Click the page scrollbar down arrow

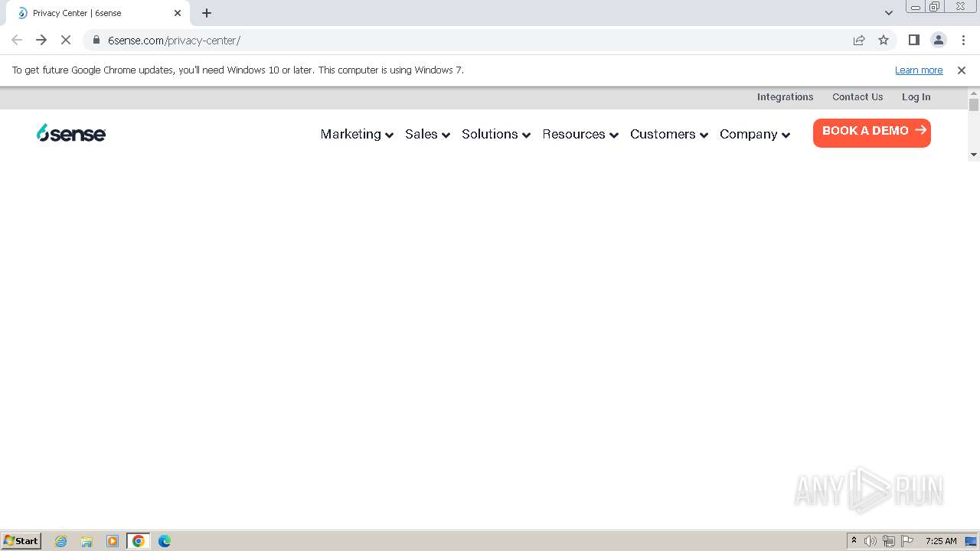(974, 155)
